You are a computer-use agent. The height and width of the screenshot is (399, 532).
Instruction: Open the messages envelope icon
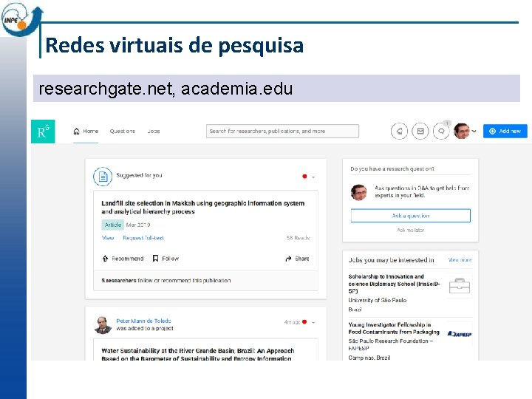point(420,132)
